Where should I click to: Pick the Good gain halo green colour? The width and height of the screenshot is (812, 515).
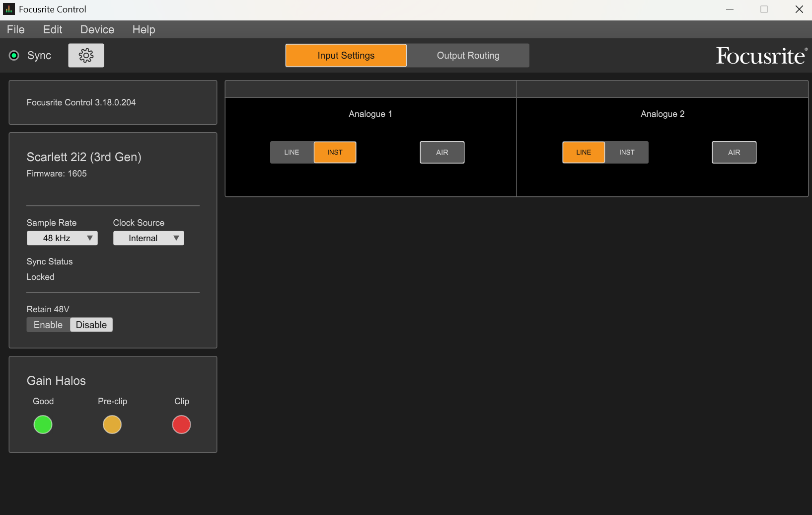pyautogui.click(x=43, y=425)
